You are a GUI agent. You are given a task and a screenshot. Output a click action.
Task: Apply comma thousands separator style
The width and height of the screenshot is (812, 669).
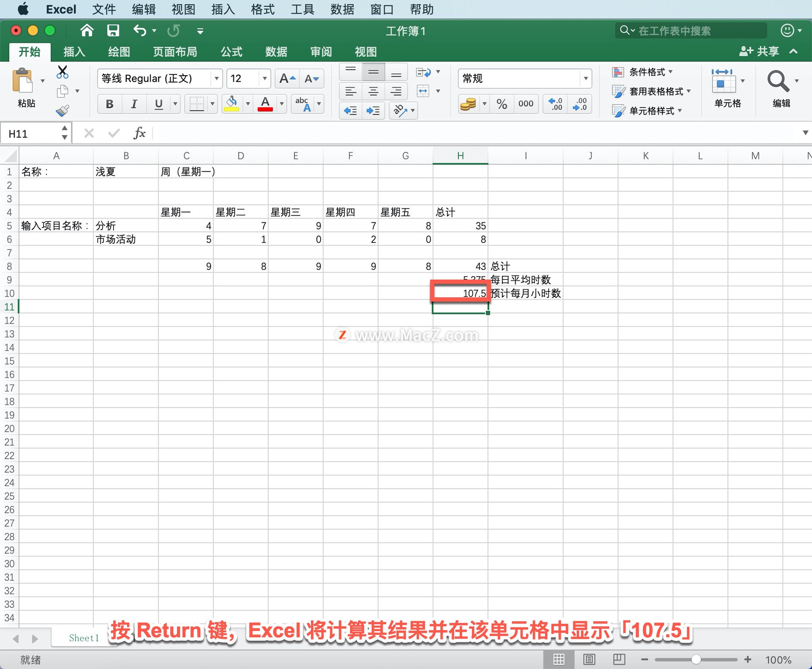[x=526, y=104]
